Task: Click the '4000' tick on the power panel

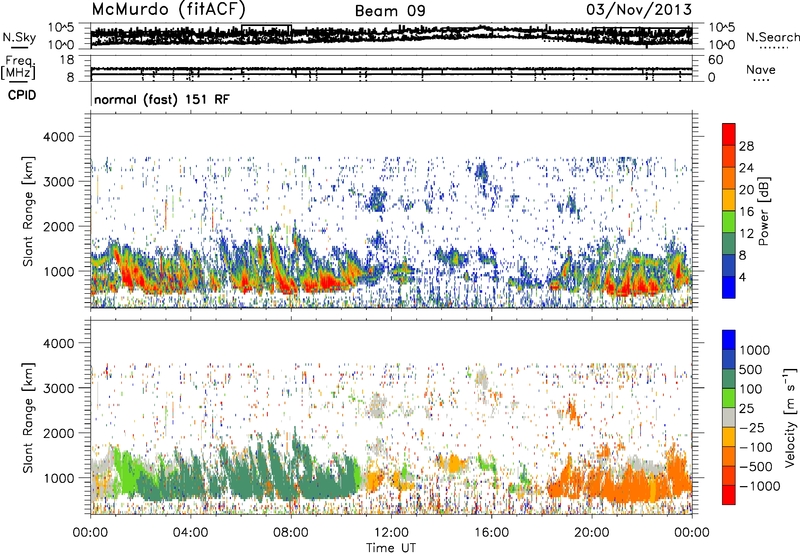Action: click(59, 137)
